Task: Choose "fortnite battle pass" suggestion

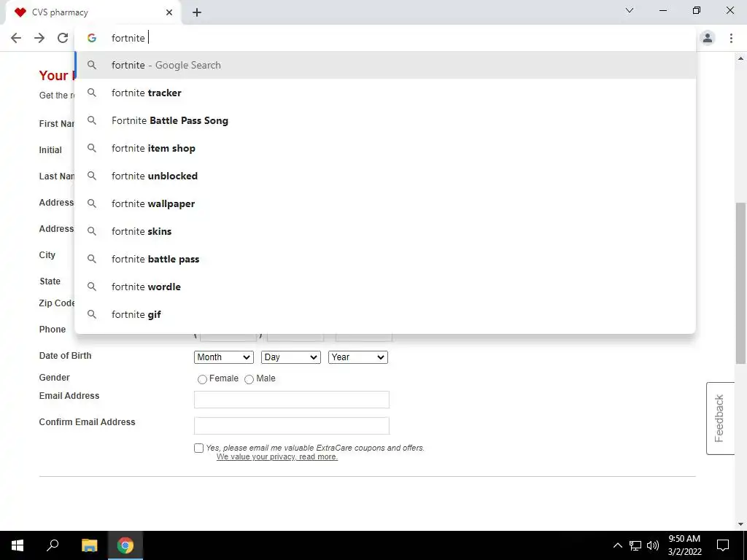Action: (x=385, y=259)
